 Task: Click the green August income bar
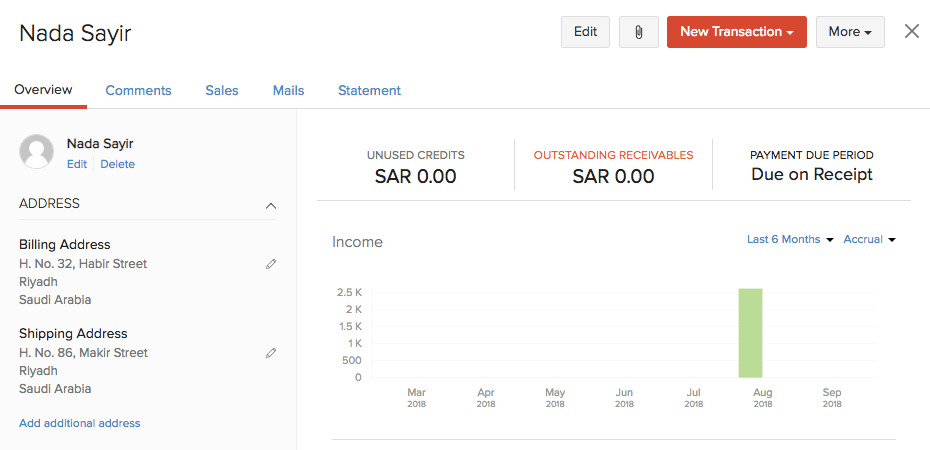(750, 333)
